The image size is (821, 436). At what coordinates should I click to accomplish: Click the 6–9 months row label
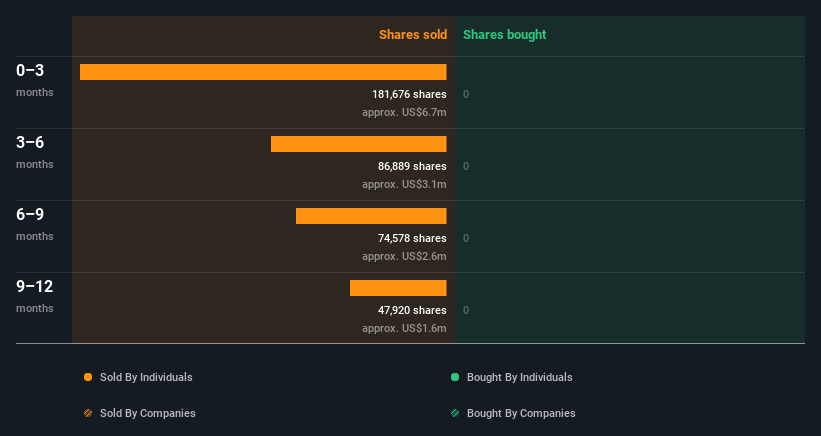click(x=35, y=224)
